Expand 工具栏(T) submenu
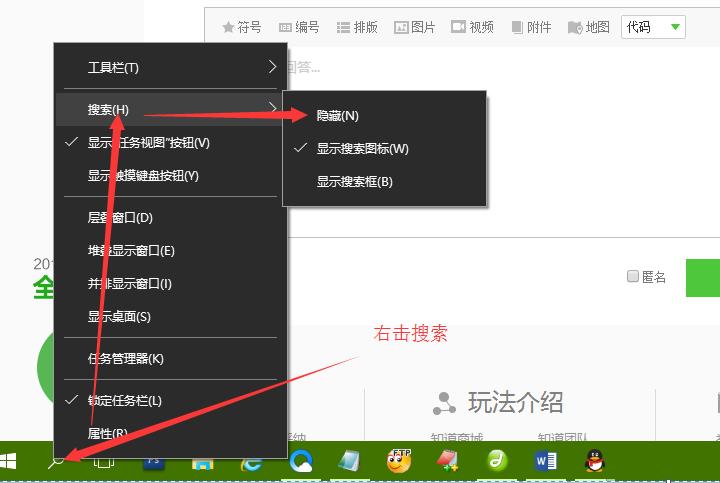 171,67
